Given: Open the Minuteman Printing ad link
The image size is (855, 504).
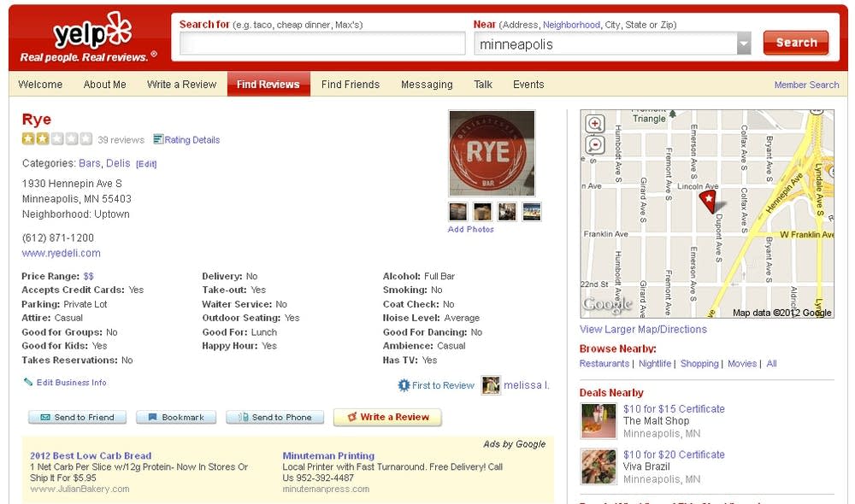Looking at the screenshot, I should [x=328, y=455].
